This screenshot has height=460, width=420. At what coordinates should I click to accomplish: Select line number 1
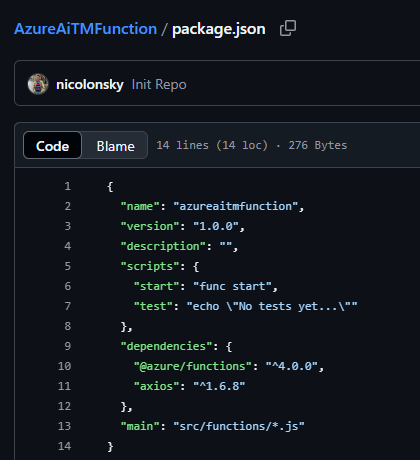click(x=68, y=186)
